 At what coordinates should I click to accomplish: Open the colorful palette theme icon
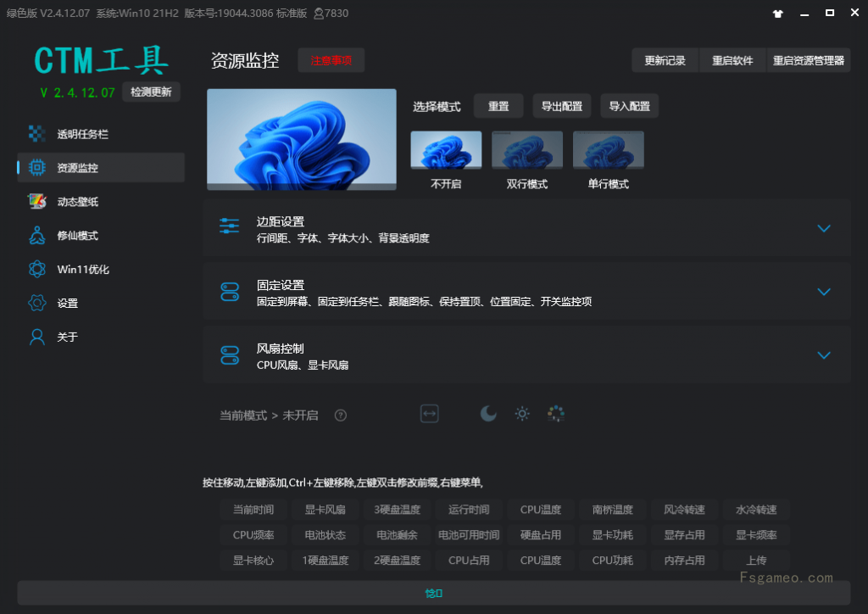tap(556, 414)
